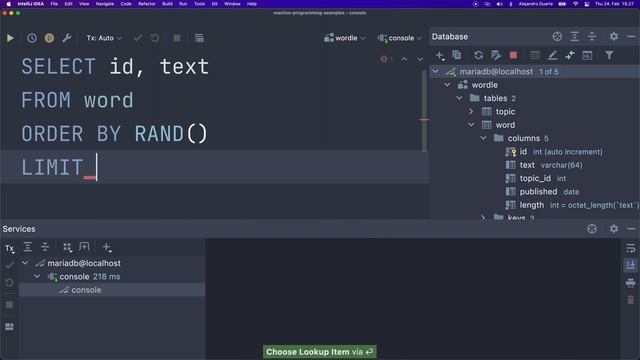640x360 pixels.
Task: Toggle soft-wrap in Services output
Action: (631, 248)
